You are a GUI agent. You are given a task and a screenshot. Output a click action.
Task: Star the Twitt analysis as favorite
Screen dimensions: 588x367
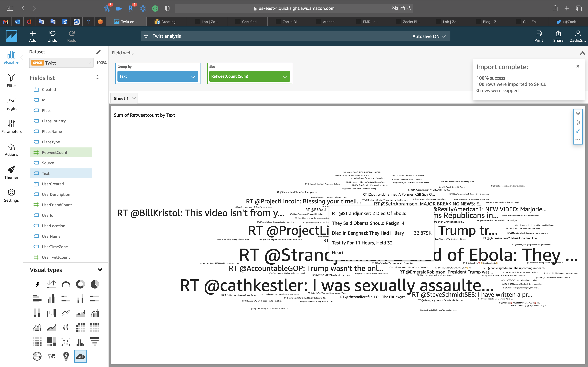(x=146, y=36)
